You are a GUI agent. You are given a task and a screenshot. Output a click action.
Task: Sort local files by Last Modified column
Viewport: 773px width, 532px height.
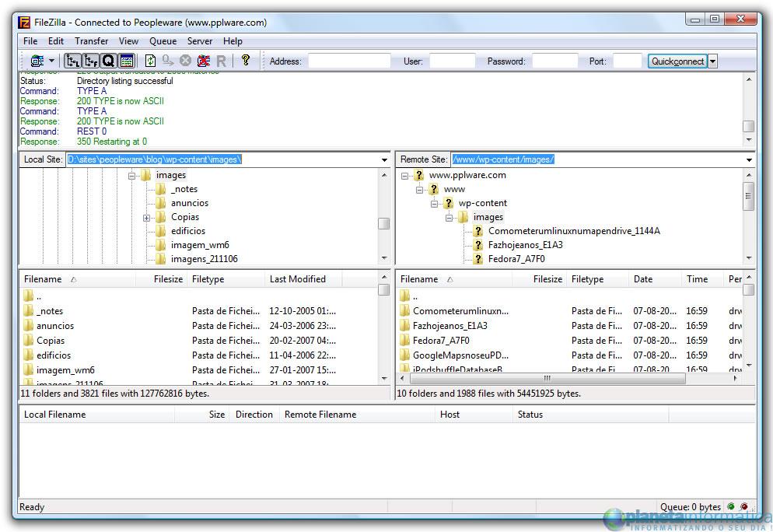(303, 279)
